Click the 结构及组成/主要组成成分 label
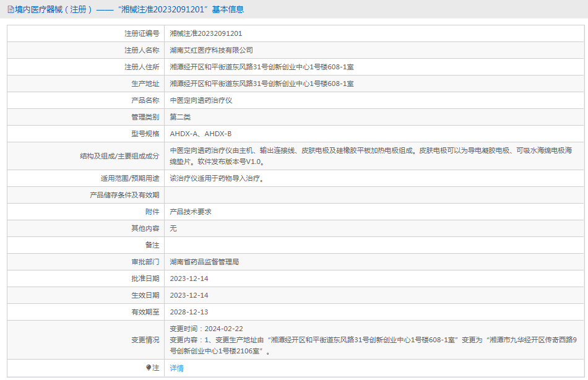The width and height of the screenshot is (588, 380). tap(119, 156)
